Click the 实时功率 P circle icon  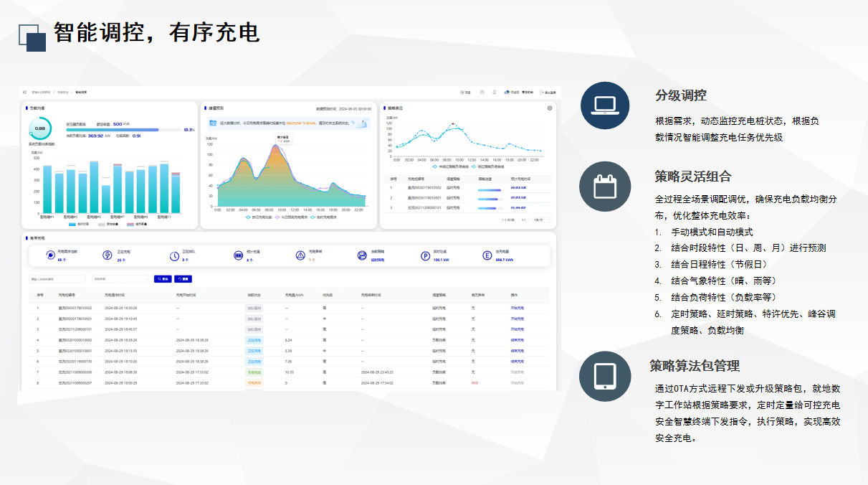point(425,256)
